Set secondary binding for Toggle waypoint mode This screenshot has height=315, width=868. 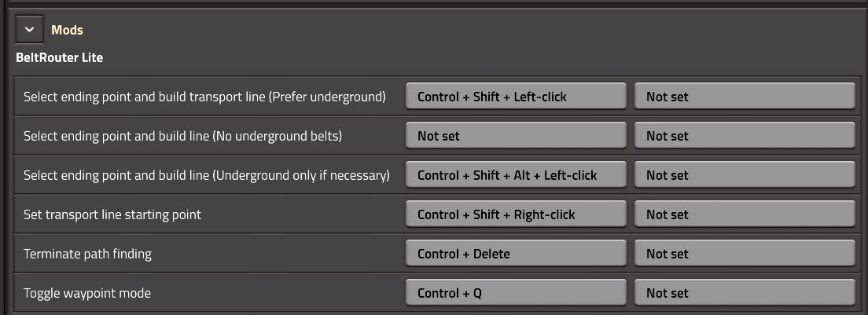pos(745,293)
